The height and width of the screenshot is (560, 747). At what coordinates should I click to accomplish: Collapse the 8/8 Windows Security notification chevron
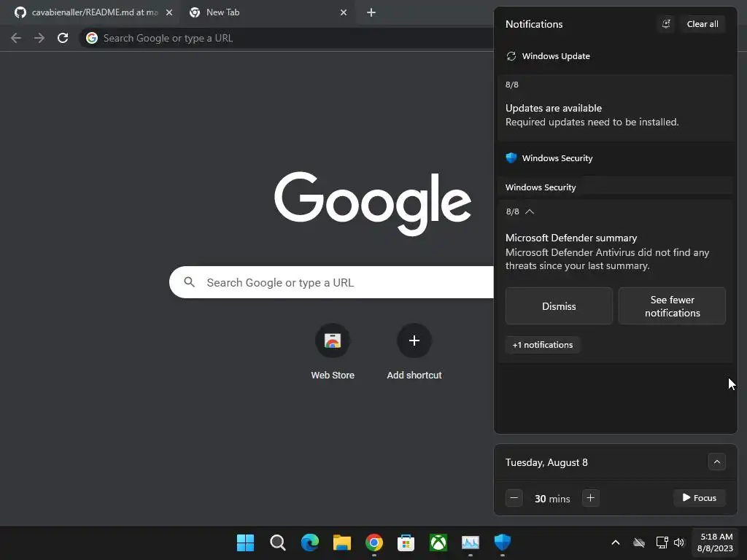(x=530, y=211)
